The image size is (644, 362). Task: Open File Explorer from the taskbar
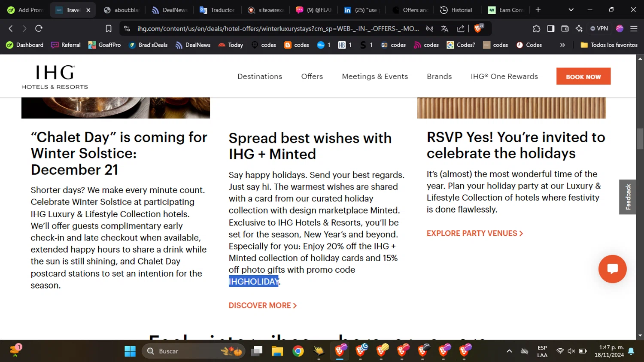point(277,351)
